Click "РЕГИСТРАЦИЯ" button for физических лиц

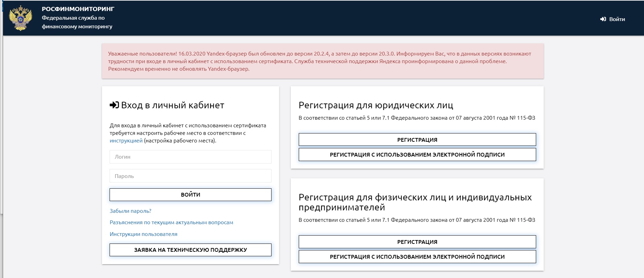coord(417,242)
